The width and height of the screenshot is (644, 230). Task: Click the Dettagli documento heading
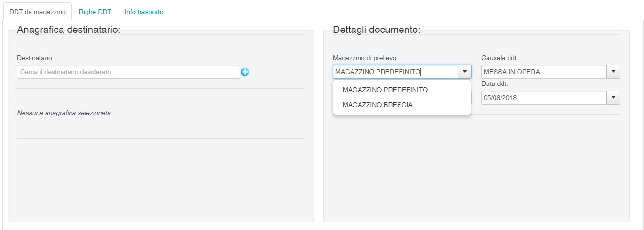[376, 30]
